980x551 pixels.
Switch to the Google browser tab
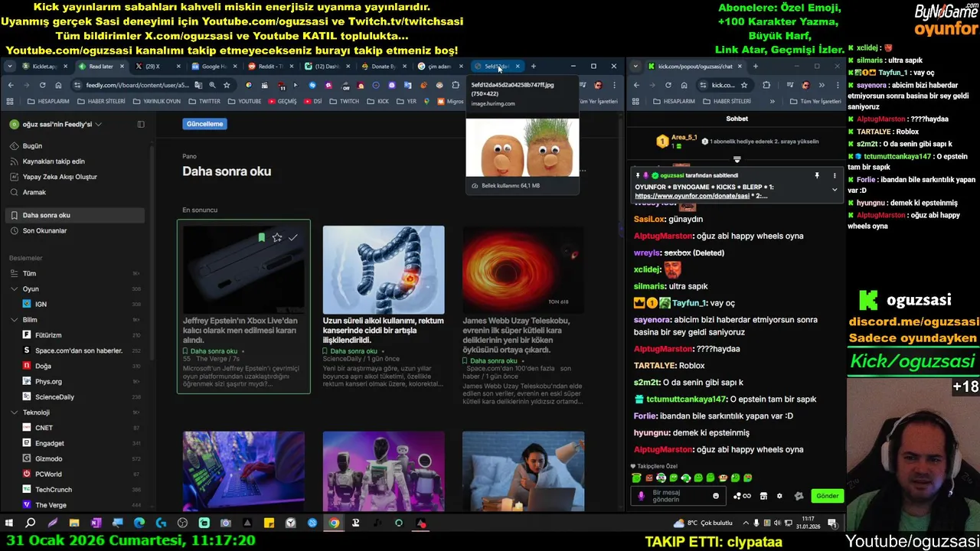click(214, 67)
